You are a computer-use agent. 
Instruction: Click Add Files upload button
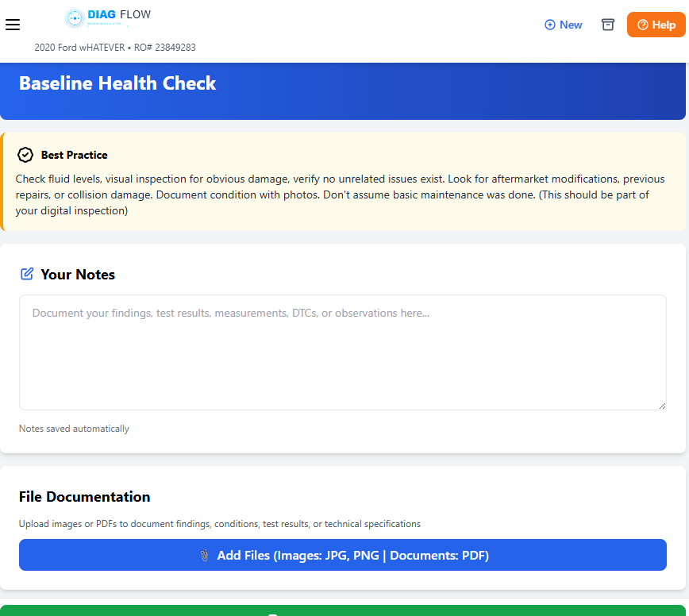tap(343, 555)
